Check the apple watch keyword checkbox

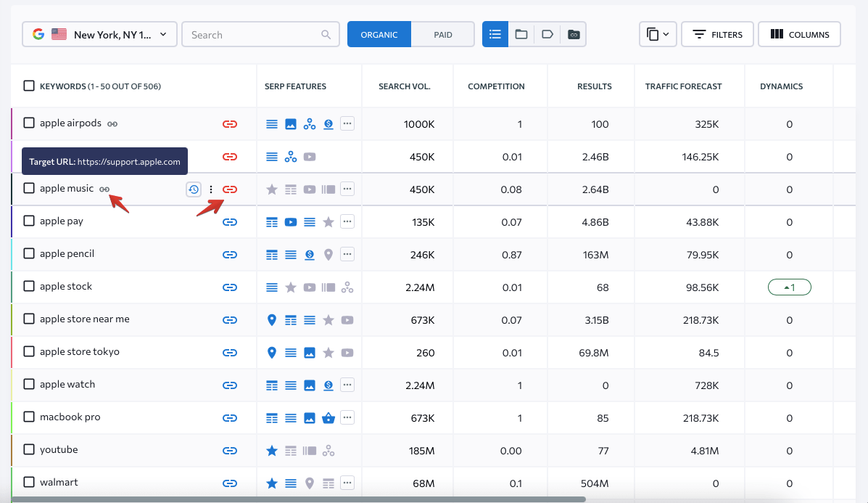click(x=29, y=385)
